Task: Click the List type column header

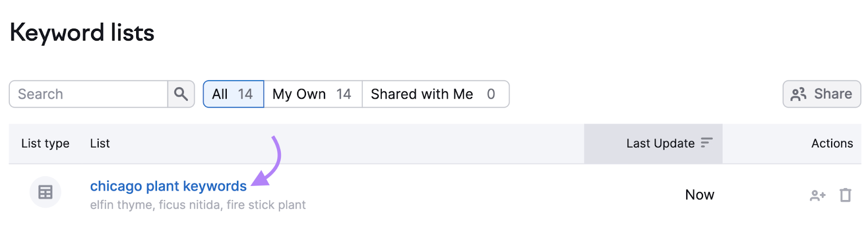Action: 46,144
